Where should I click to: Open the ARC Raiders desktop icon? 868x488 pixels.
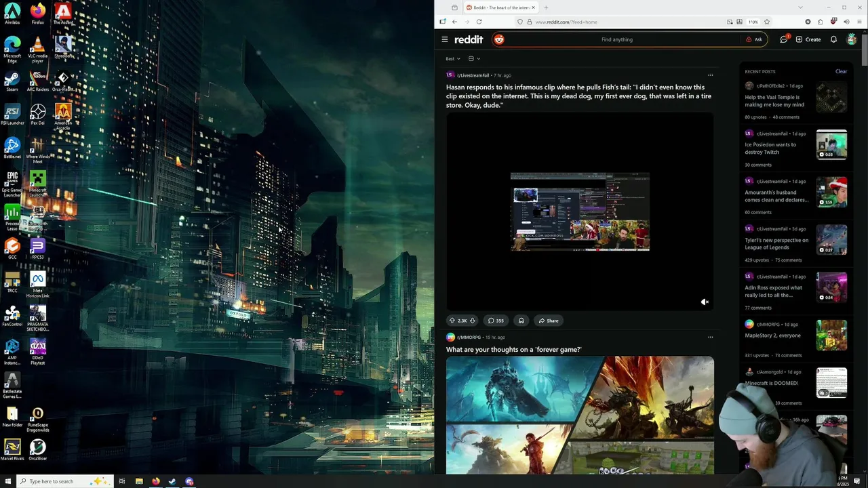(x=38, y=81)
